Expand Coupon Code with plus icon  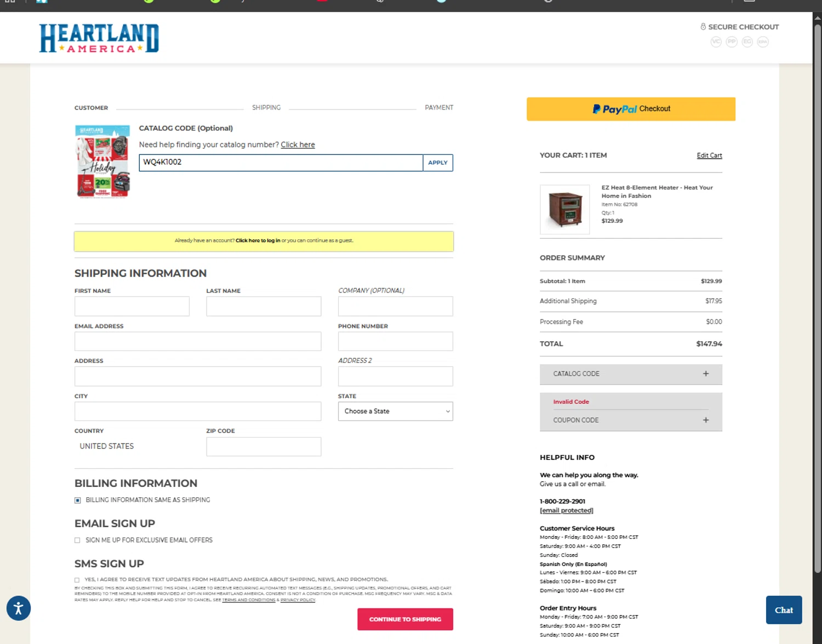706,420
